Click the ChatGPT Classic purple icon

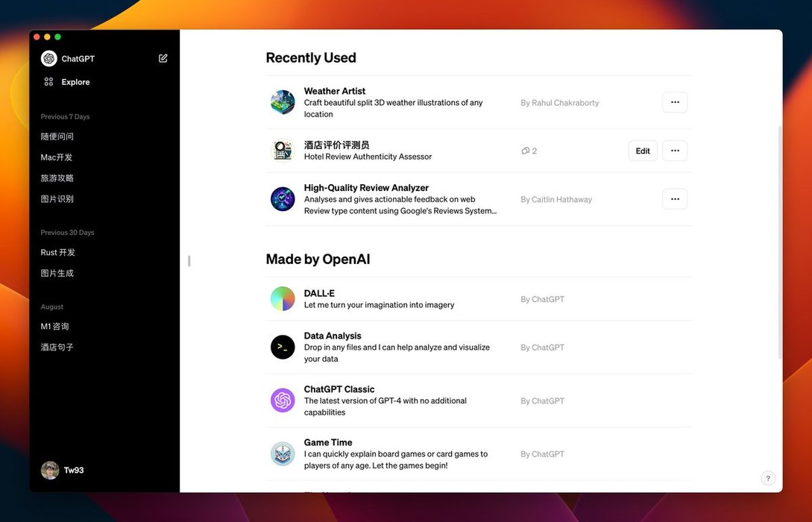point(283,400)
